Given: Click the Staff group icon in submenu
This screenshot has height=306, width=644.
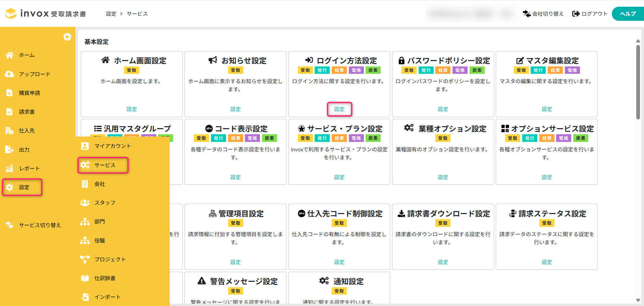Looking at the screenshot, I should pos(85,203).
